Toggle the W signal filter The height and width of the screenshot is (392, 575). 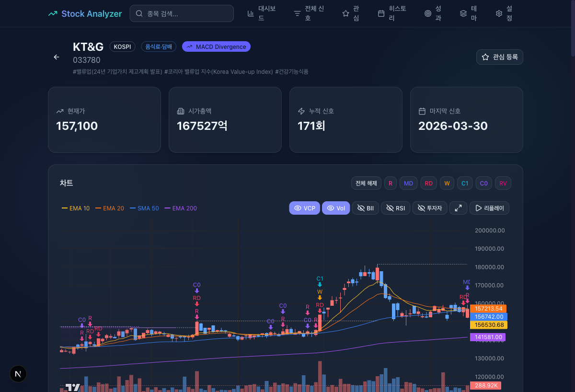tap(447, 183)
